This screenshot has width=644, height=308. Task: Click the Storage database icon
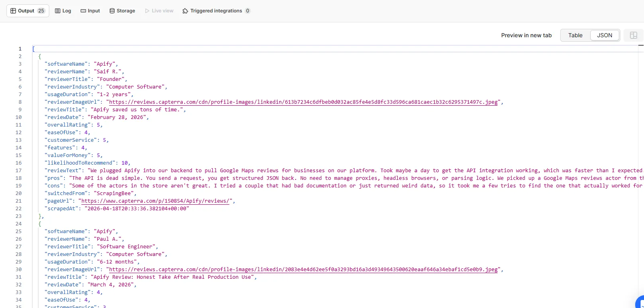coord(112,11)
